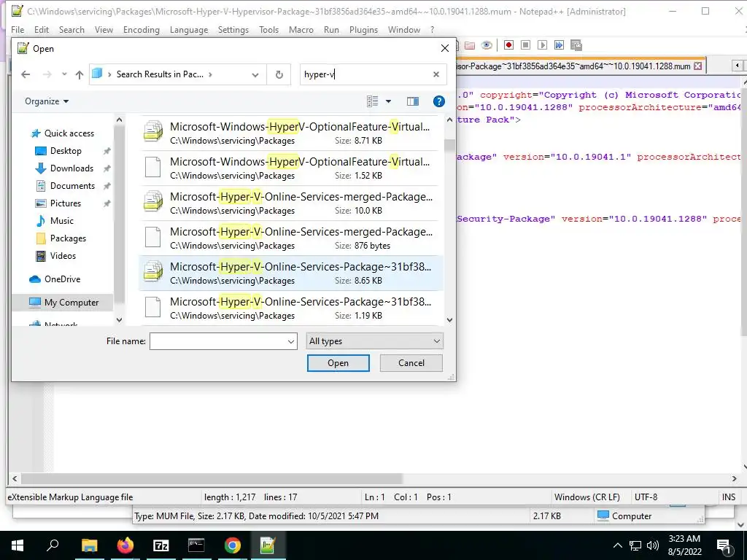Close the Open dialog
Viewport: 747px width, 560px height.
tap(444, 49)
